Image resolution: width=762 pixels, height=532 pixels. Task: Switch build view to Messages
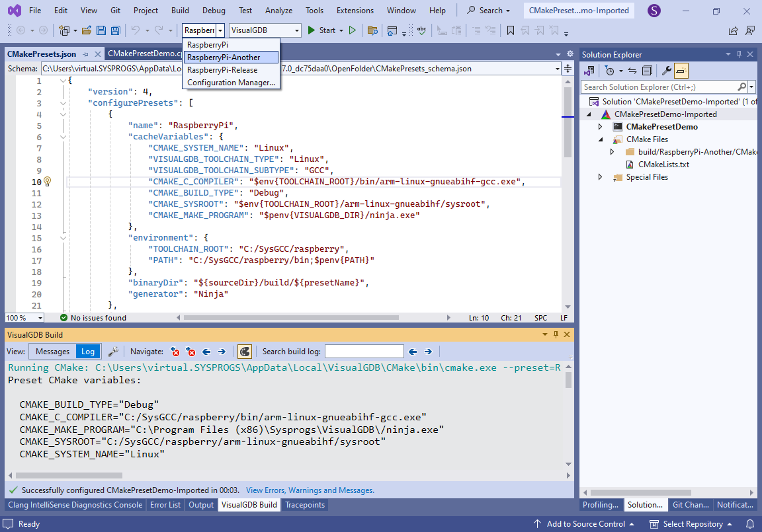(x=52, y=352)
